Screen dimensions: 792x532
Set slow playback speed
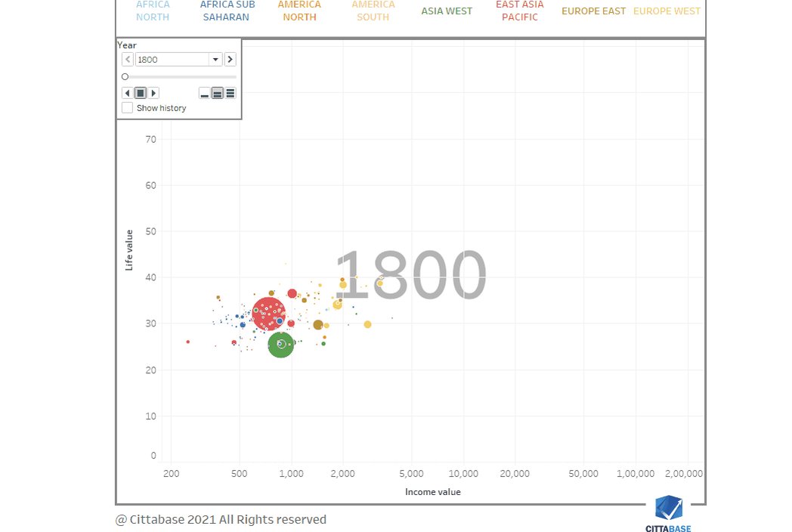(205, 93)
